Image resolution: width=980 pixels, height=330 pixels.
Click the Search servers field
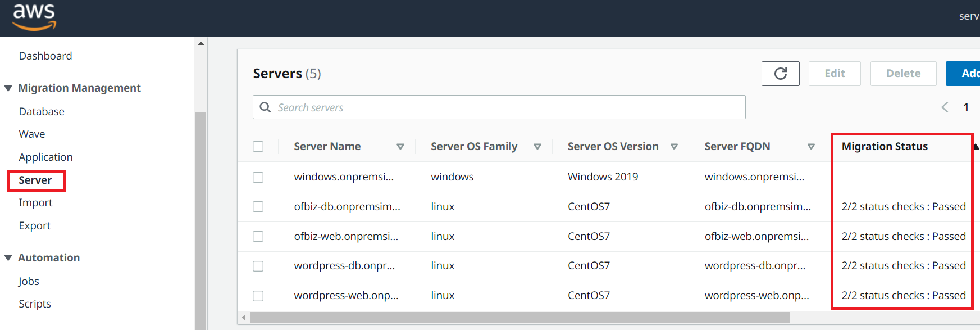pos(499,107)
